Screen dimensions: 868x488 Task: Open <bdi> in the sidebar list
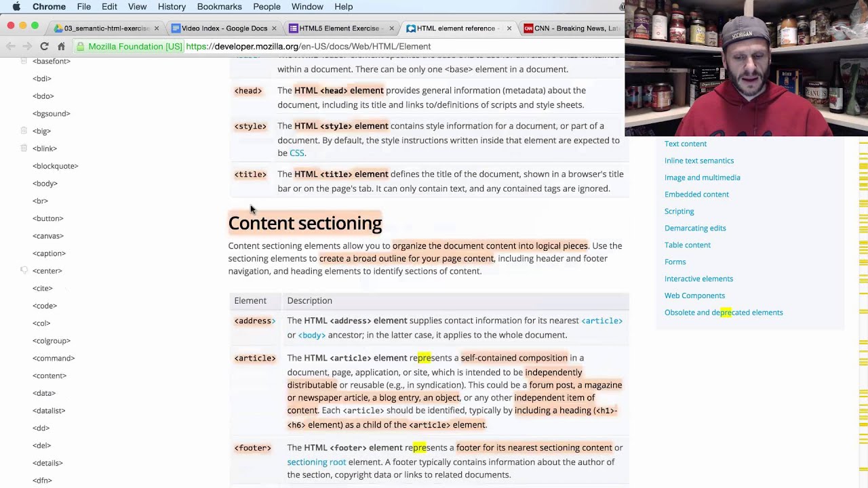(42, 79)
